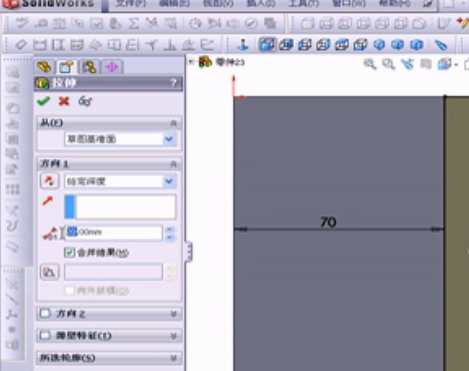
Task: Switch to the PropertyManager tab
Action: [x=66, y=67]
